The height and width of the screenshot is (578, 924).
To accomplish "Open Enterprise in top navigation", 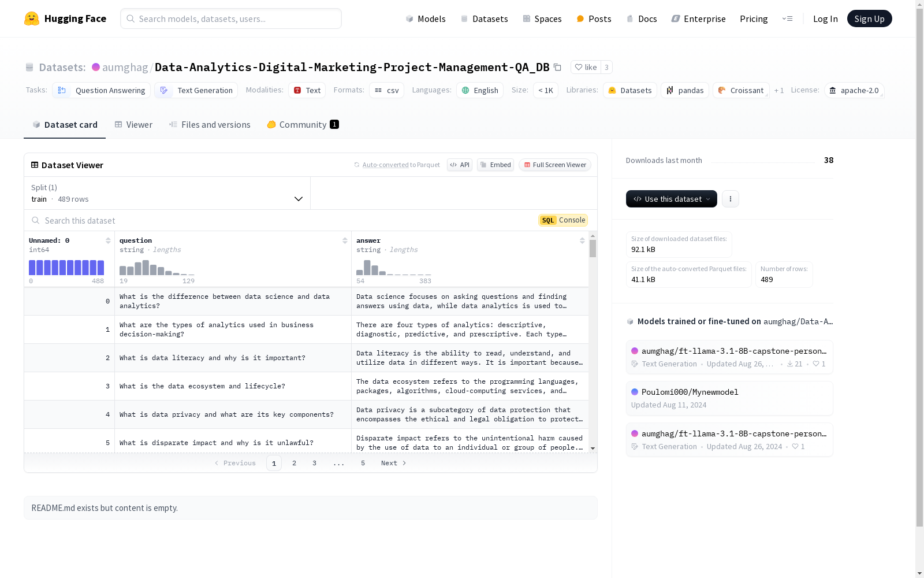I will pos(698,18).
